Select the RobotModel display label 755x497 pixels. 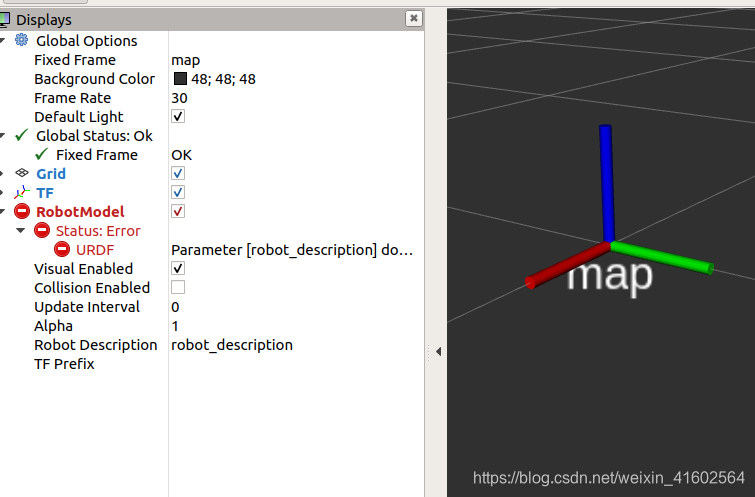coord(80,211)
